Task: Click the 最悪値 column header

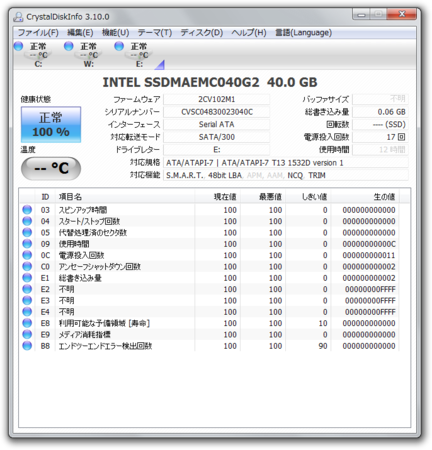Action: click(x=263, y=197)
